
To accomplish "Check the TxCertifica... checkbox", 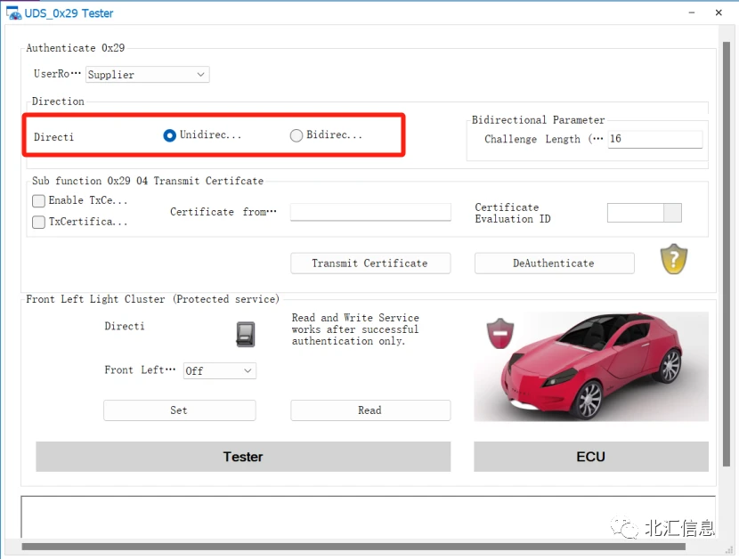I will [39, 223].
